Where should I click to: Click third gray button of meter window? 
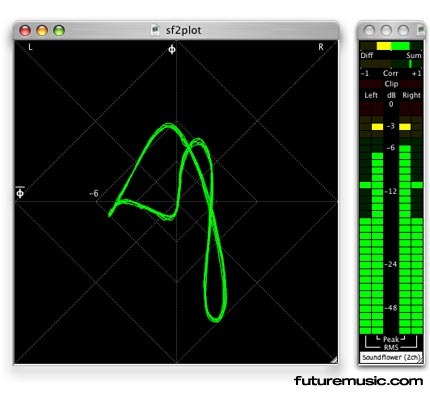(x=403, y=31)
